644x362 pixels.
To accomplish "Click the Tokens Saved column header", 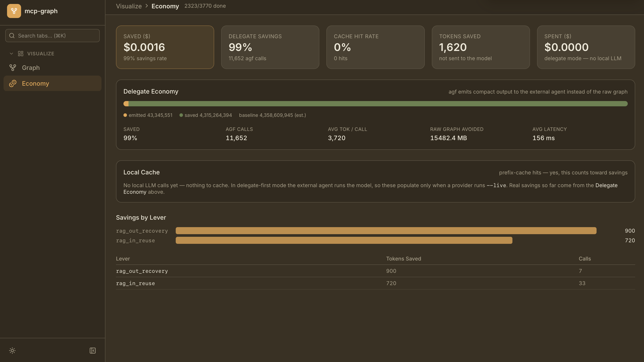I will [403, 259].
